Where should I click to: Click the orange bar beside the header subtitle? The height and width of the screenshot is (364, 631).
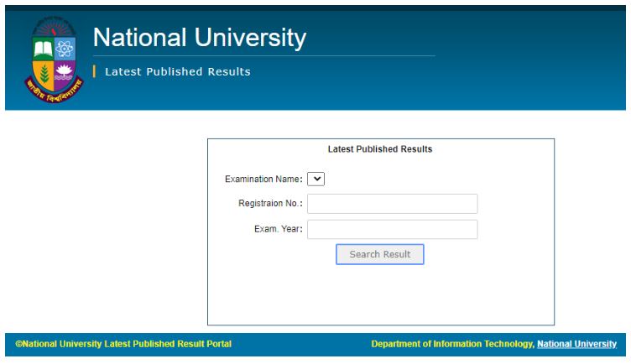[94, 72]
